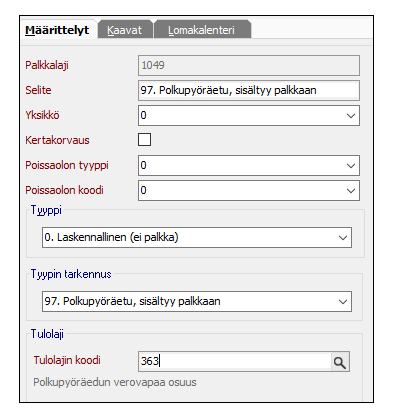
Task: Switch to the Kaavat tab
Action: click(x=125, y=30)
